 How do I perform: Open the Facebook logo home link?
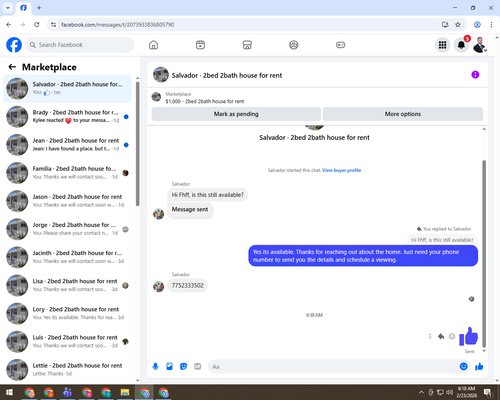pyautogui.click(x=14, y=45)
